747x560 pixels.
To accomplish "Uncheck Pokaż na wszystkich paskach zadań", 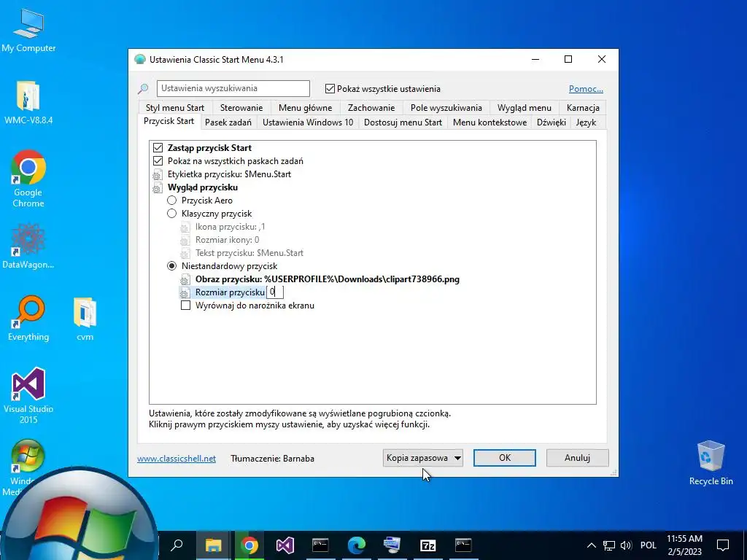I will 158,161.
